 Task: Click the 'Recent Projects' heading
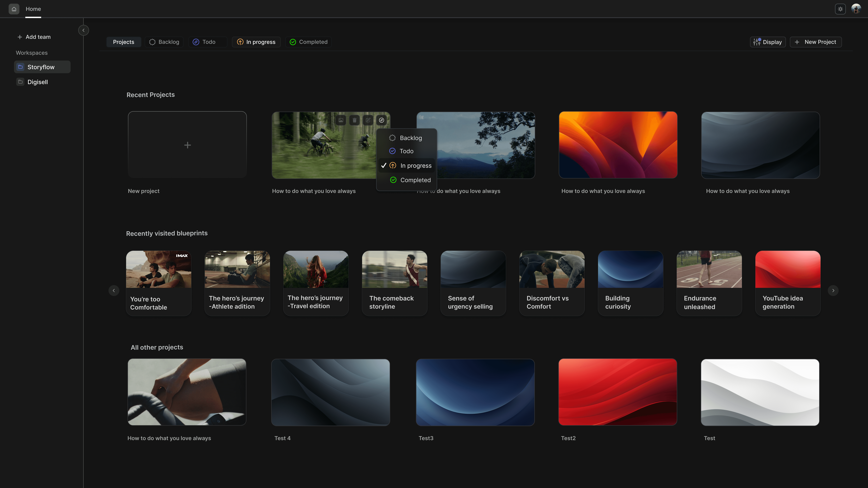tap(151, 95)
